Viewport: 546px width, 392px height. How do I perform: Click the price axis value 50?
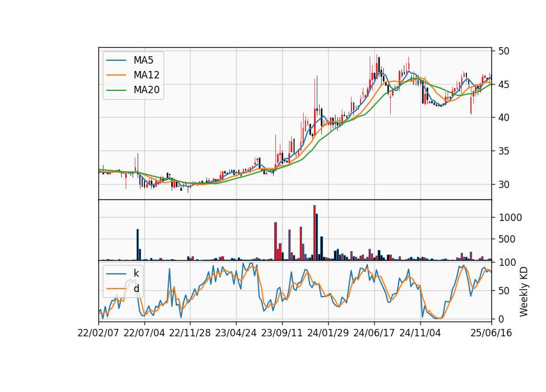tap(503, 51)
